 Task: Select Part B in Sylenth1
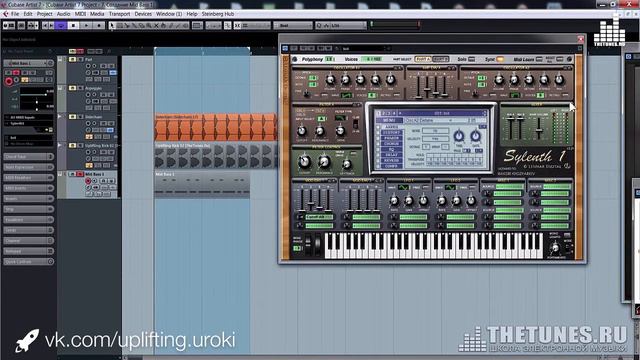(441, 60)
